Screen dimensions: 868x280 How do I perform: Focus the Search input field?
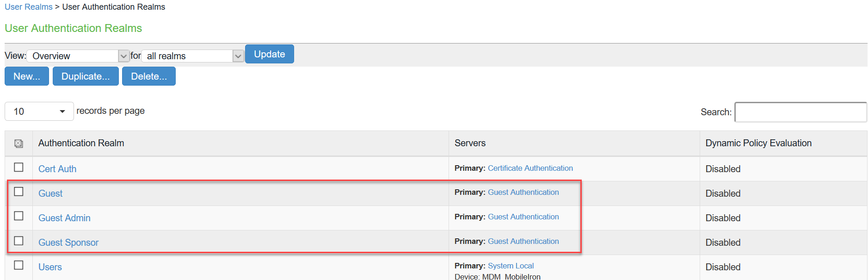[x=800, y=112]
